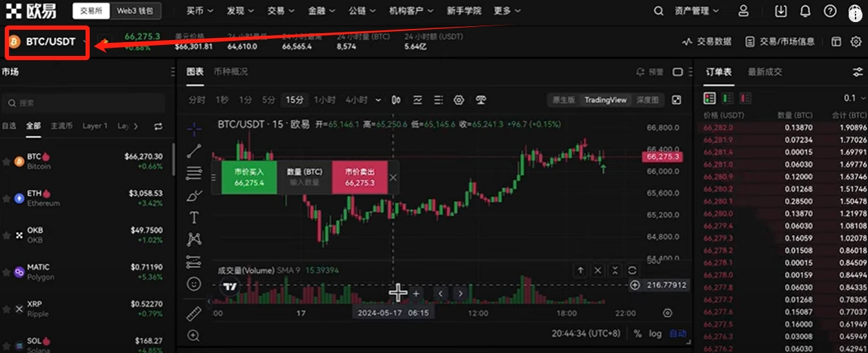The height and width of the screenshot is (353, 868).
Task: Favorite ETH with its star
Action: [x=7, y=198]
